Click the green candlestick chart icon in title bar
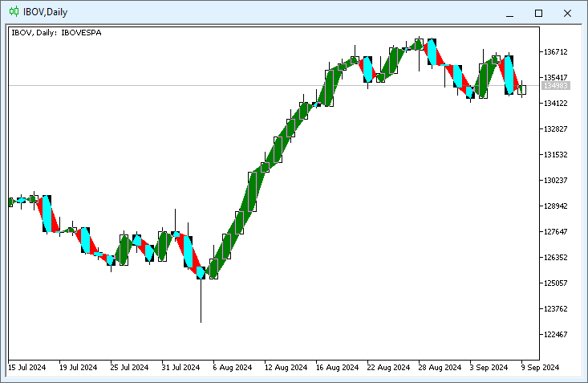This screenshot has width=588, height=383. 14,11
